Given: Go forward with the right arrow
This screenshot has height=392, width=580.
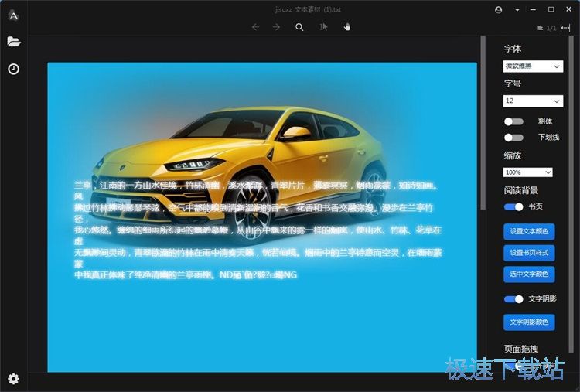Looking at the screenshot, I should pos(276,27).
